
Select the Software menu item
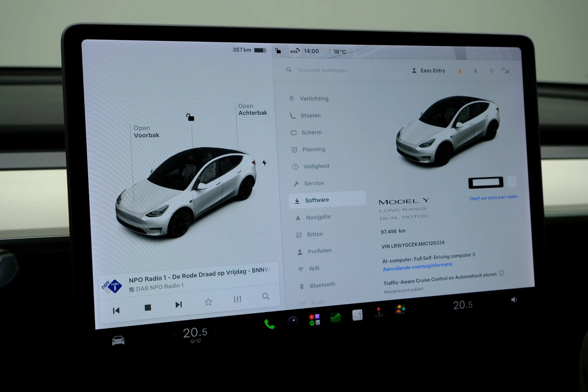(x=327, y=200)
